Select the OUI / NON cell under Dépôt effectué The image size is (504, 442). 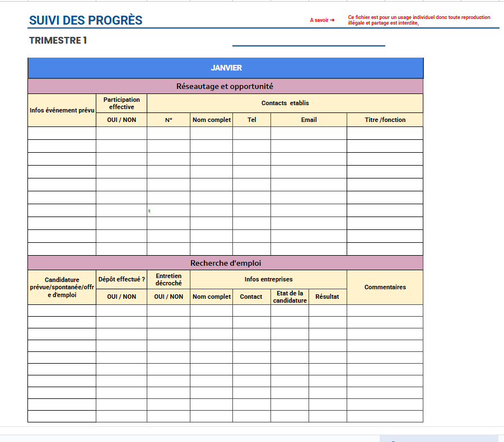pos(122,297)
